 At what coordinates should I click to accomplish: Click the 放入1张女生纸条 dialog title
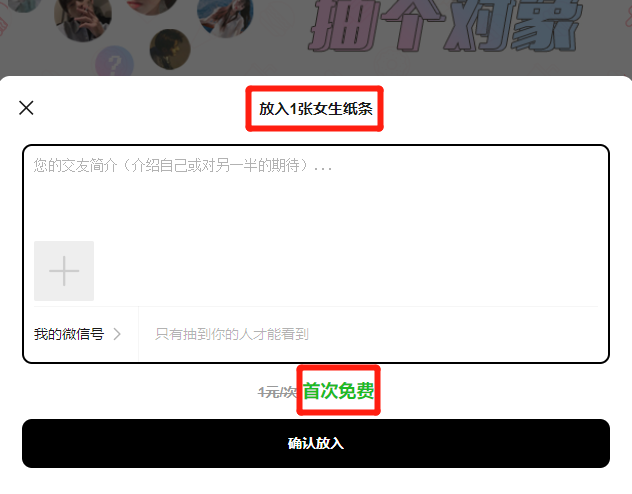(316, 108)
